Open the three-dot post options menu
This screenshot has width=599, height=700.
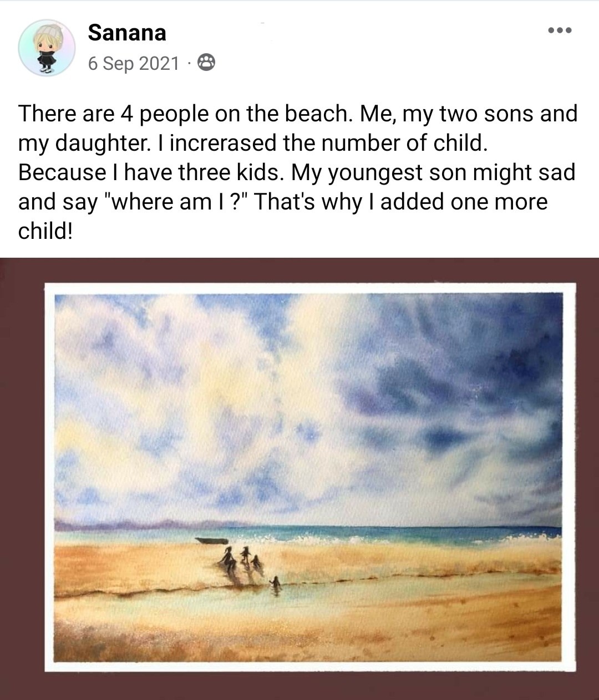[559, 30]
